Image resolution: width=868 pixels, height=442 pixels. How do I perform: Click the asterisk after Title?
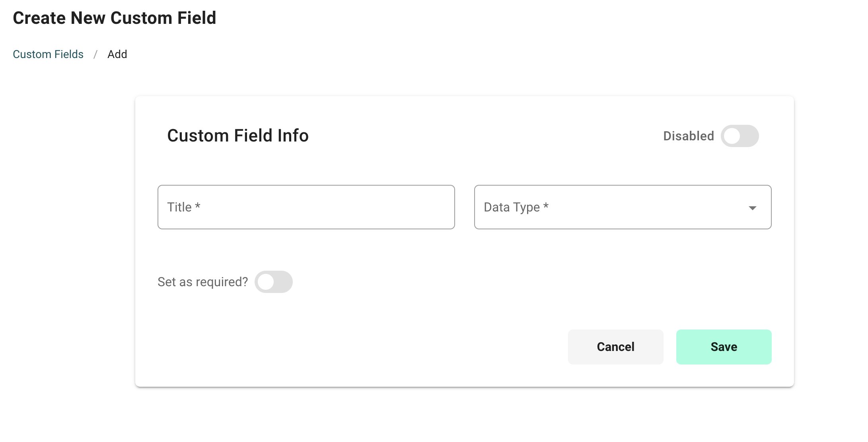[198, 206]
